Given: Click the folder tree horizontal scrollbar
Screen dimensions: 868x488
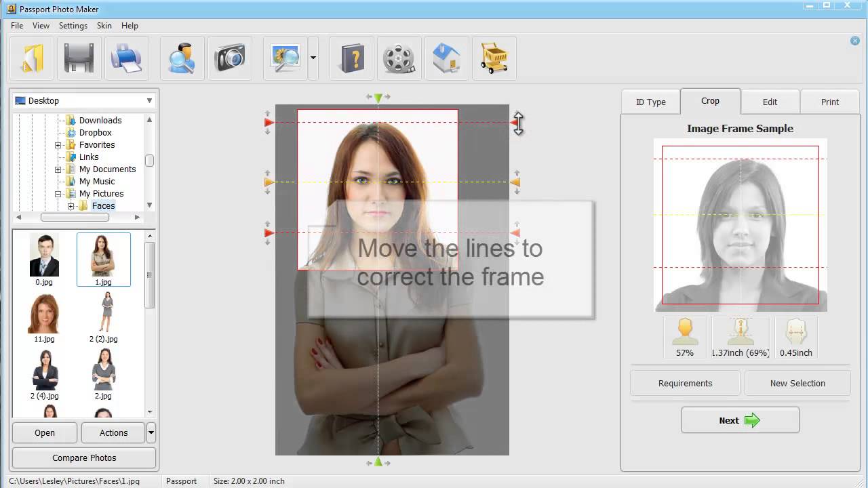Looking at the screenshot, I should point(78,217).
